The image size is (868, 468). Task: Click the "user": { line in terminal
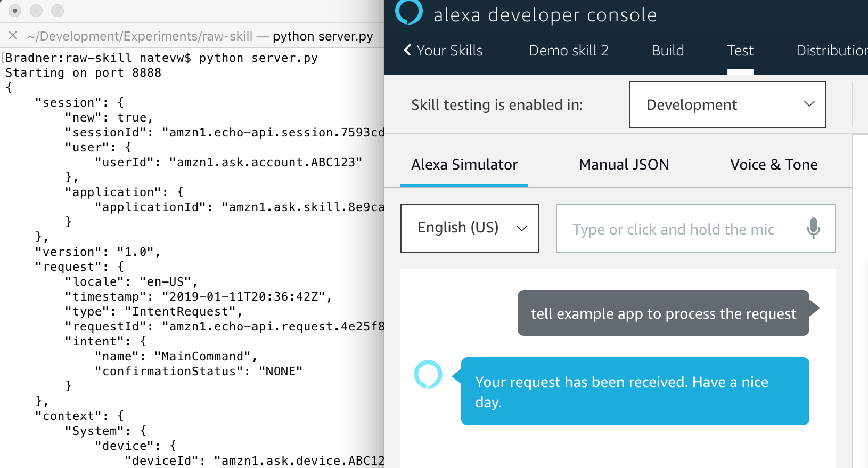pyautogui.click(x=98, y=148)
